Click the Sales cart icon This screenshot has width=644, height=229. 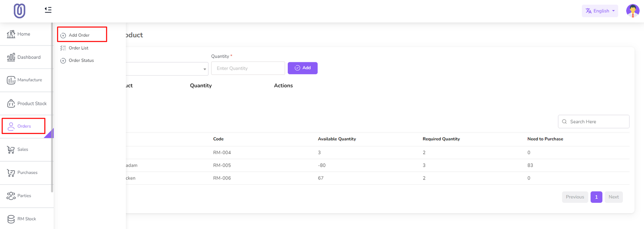pyautogui.click(x=11, y=149)
